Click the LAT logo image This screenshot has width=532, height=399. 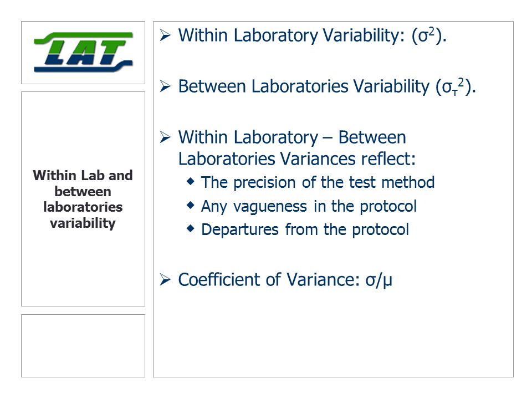(83, 52)
